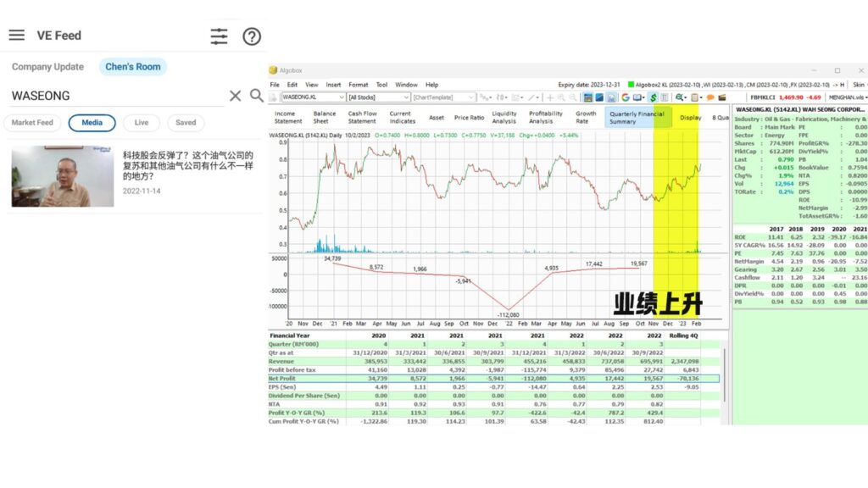
Task: Open the Insert menu
Action: point(333,85)
